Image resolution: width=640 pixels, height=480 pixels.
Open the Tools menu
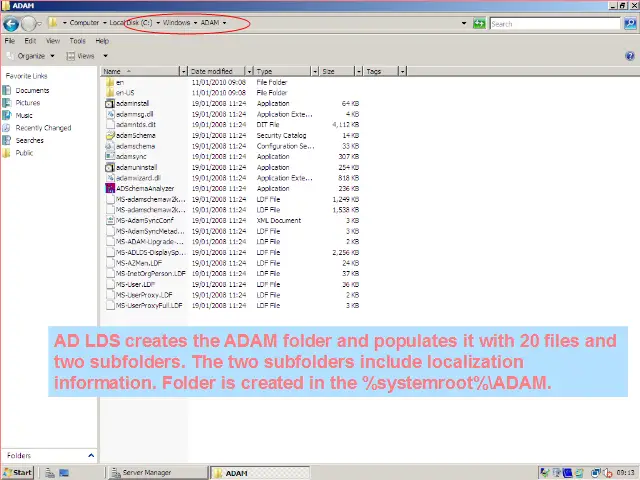pyautogui.click(x=78, y=41)
